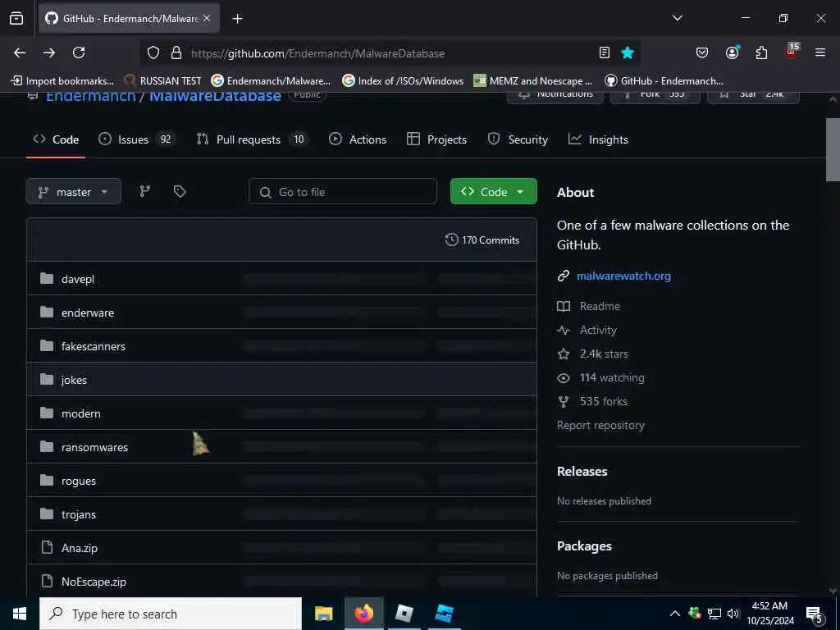The image size is (840, 630).
Task: Jump to Readme in About section
Action: pos(589,307)
